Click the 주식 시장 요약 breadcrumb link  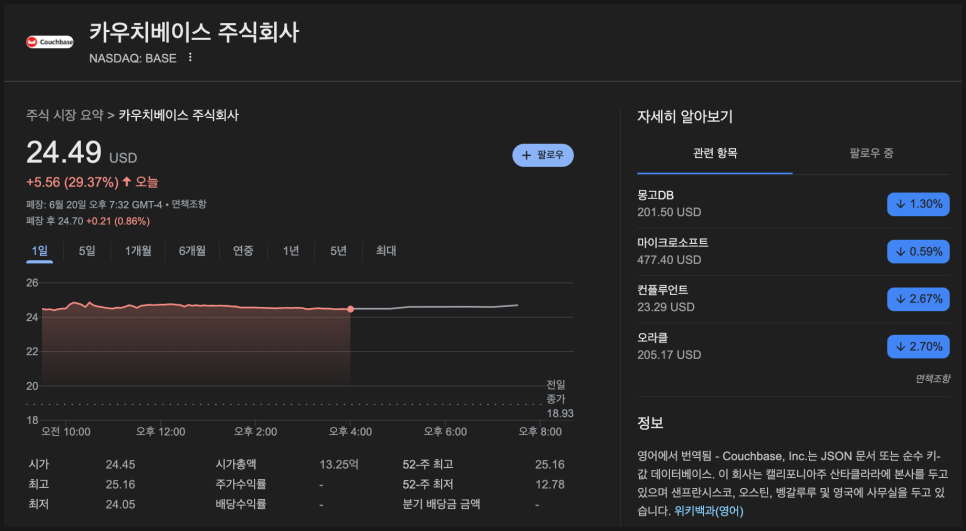click(65, 115)
